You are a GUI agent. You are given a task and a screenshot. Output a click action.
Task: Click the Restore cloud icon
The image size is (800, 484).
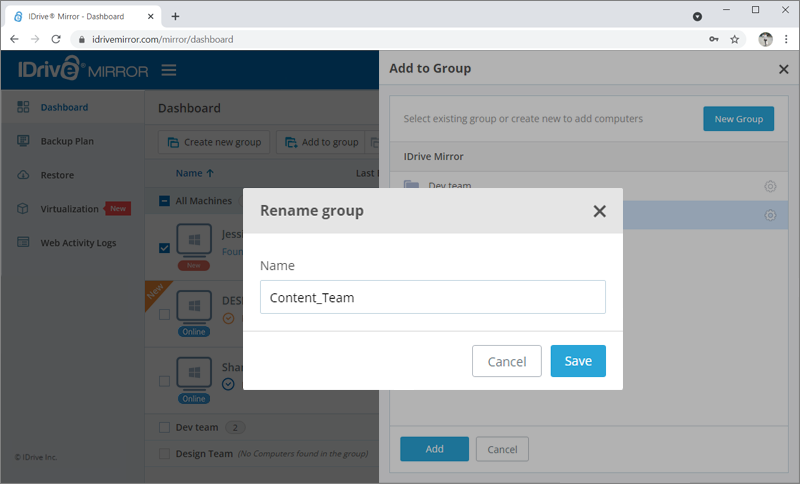(x=23, y=175)
